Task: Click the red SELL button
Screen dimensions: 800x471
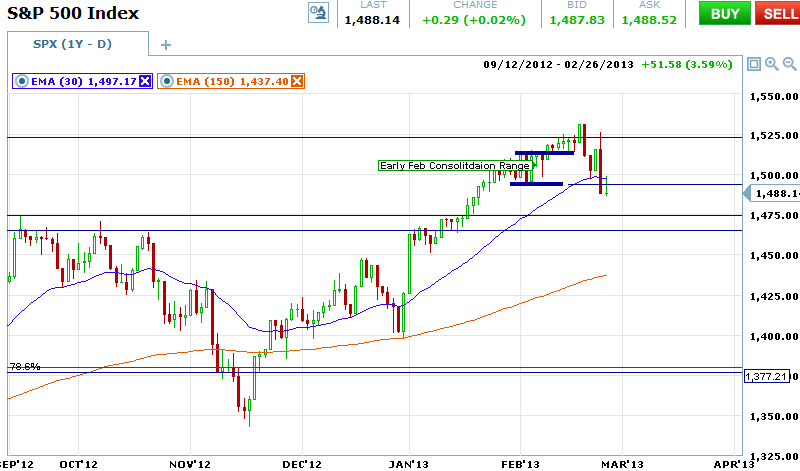Action: (x=779, y=13)
